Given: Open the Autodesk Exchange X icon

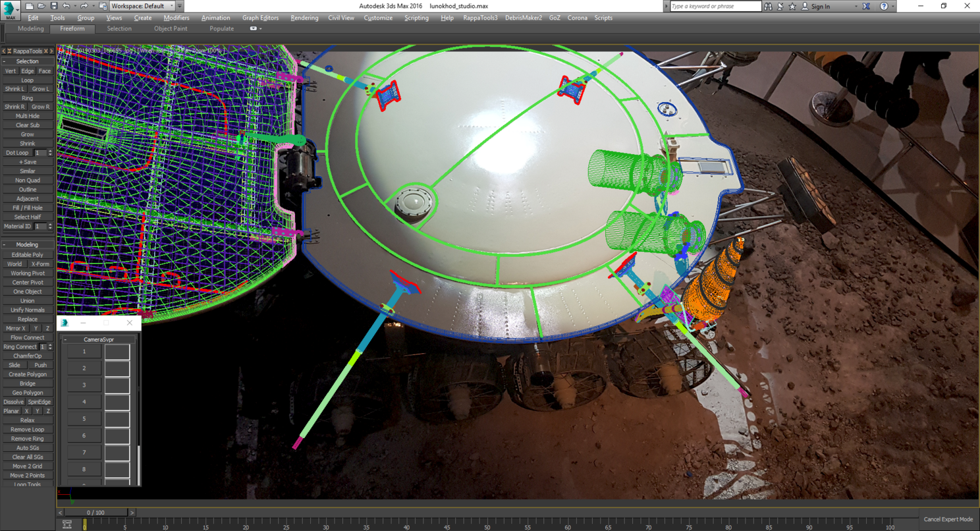Looking at the screenshot, I should click(x=867, y=6).
